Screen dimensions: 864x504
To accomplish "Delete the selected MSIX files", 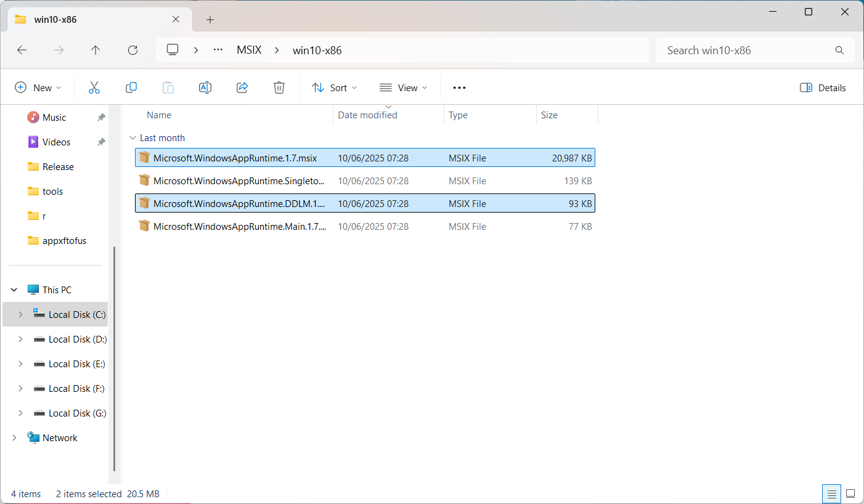I will tap(279, 87).
